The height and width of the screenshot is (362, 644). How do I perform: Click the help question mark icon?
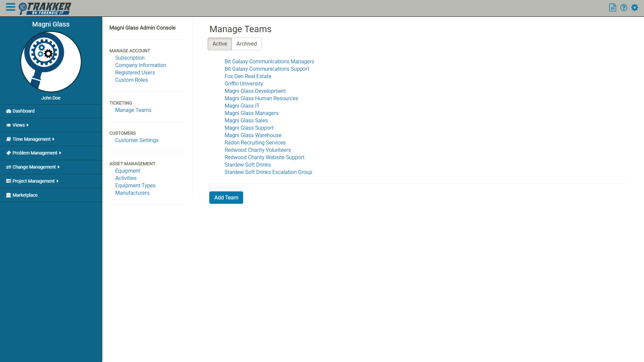(x=624, y=7)
